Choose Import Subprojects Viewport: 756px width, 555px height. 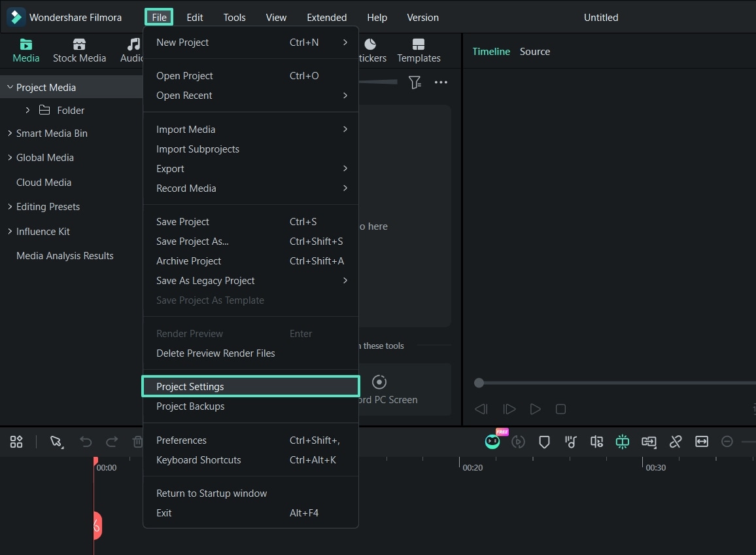[250, 149]
